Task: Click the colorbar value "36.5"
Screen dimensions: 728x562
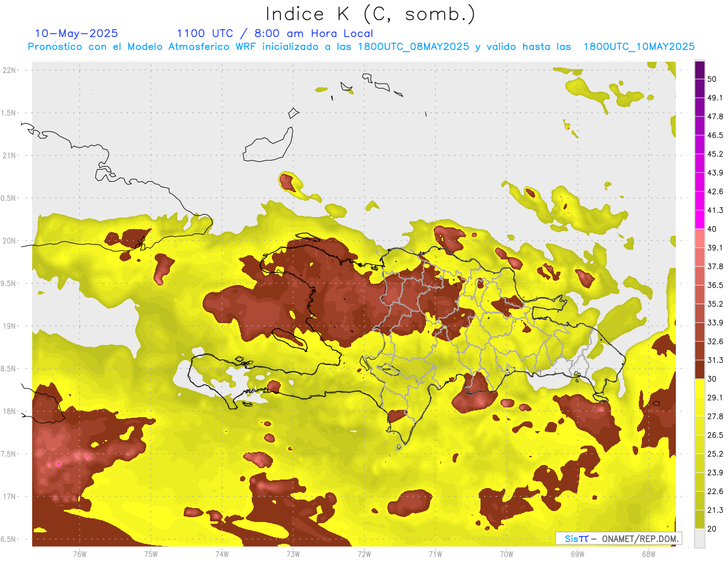Action: point(715,286)
